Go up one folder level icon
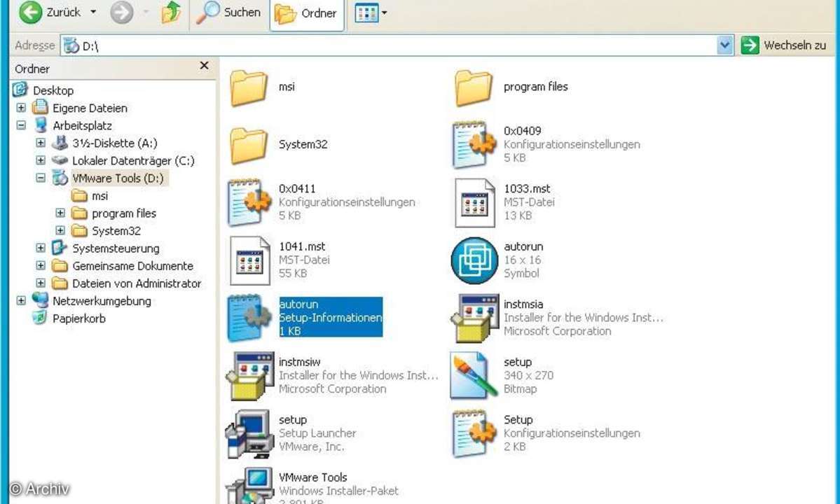The image size is (840, 504). pos(171,12)
